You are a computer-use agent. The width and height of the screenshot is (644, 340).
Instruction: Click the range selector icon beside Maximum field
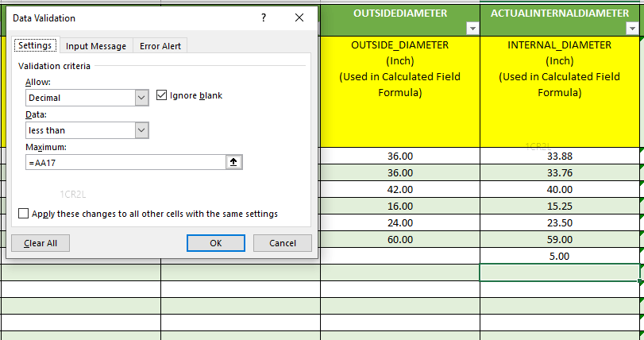tap(234, 162)
